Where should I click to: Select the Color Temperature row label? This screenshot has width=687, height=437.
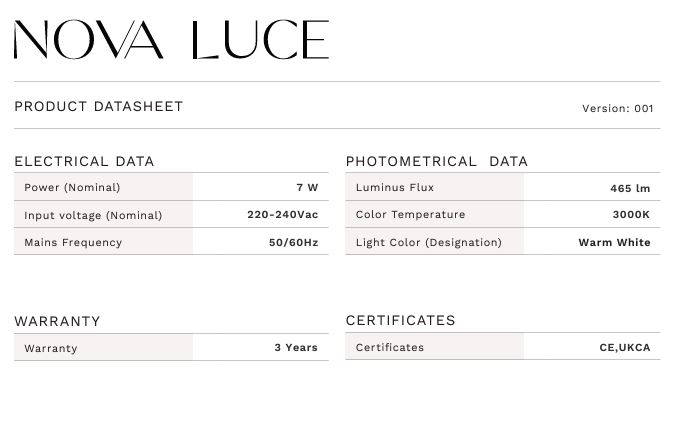click(x=410, y=214)
